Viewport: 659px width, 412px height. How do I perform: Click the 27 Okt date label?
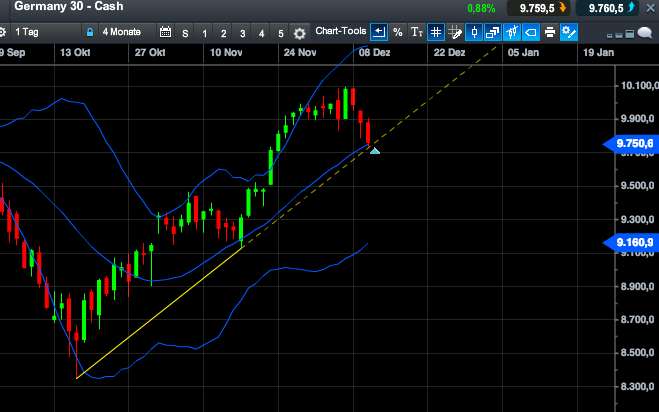tap(150, 53)
